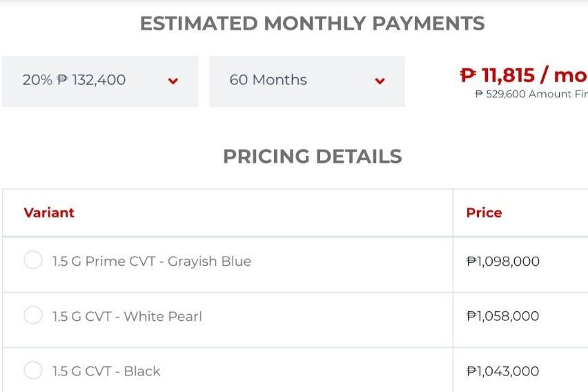The height and width of the screenshot is (392, 588).
Task: Click the Price column header
Action: [x=484, y=213]
